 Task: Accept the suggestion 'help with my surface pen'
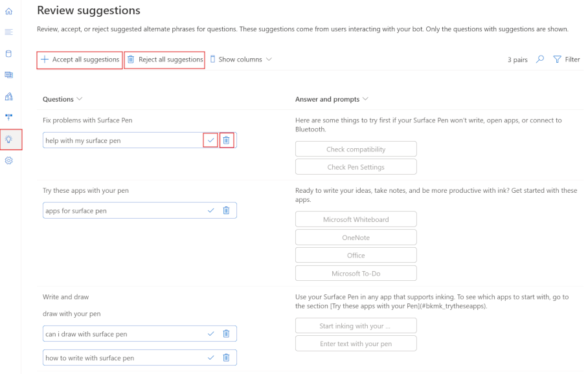210,140
